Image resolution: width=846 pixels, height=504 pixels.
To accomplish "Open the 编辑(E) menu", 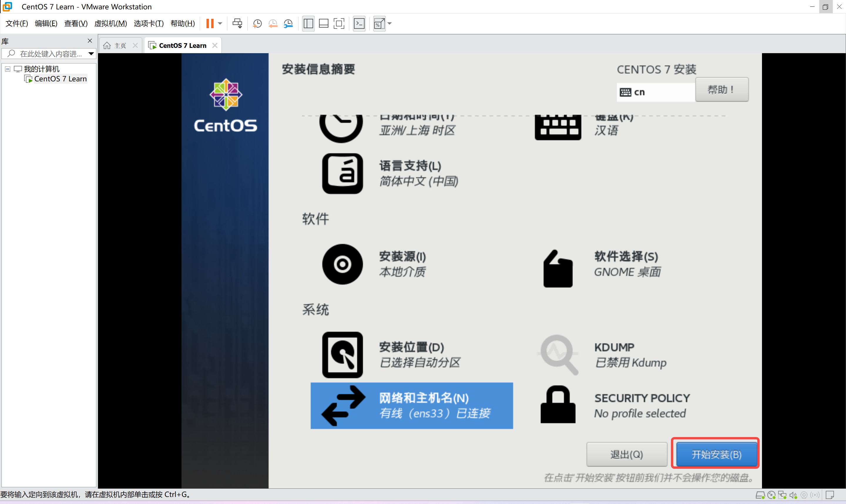I will (46, 23).
